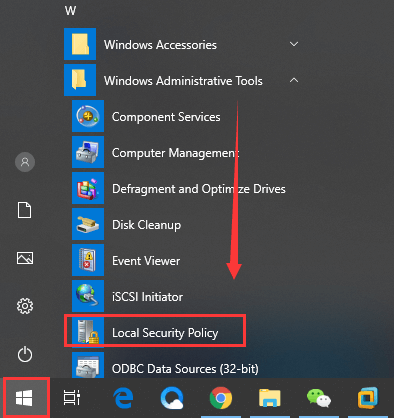Viewport: 394px width, 418px height.
Task: Open Defragment and Optimize Drives icon
Action: point(88,188)
